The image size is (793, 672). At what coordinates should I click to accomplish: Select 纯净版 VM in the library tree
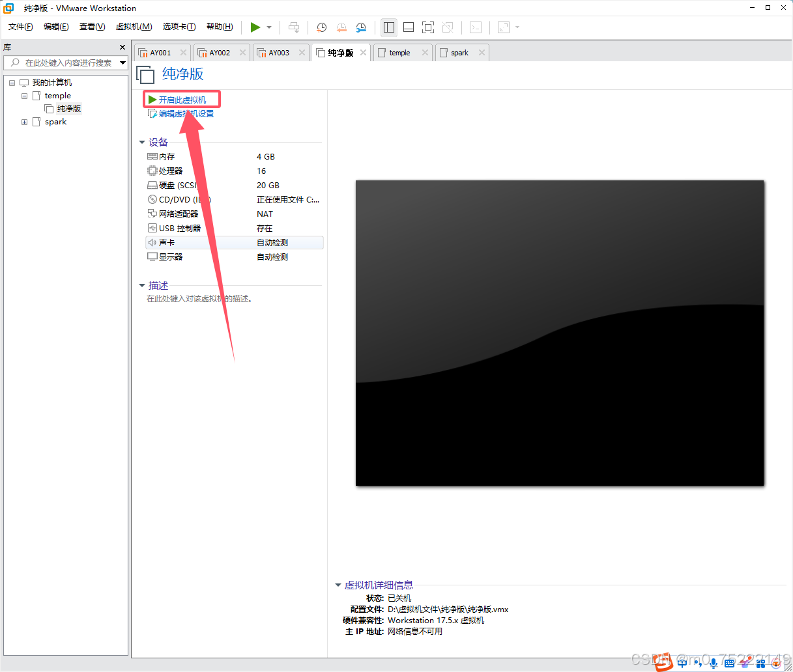68,109
